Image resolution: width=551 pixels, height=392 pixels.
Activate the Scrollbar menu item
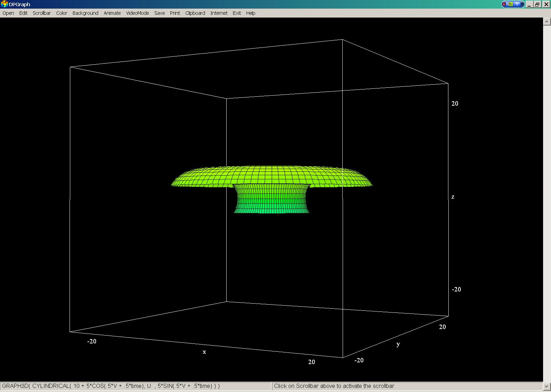42,13
